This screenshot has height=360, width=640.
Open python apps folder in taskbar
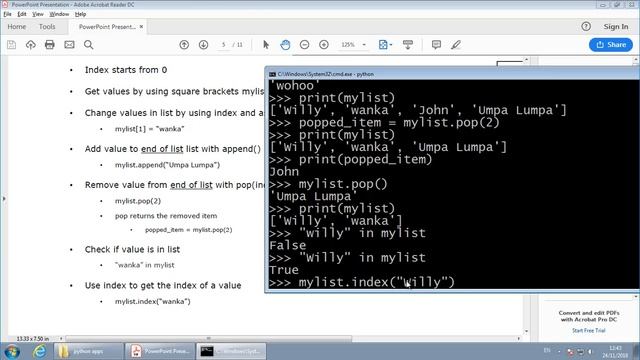click(88, 351)
